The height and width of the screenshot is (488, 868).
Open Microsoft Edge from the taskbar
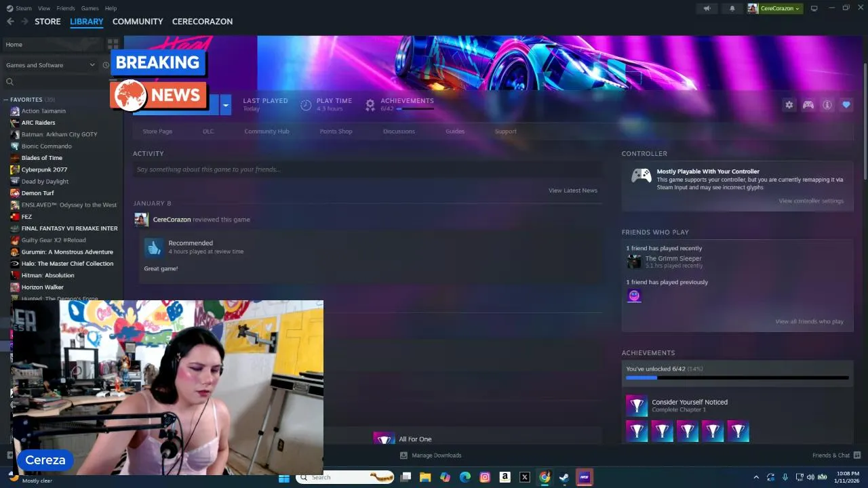[465, 477]
